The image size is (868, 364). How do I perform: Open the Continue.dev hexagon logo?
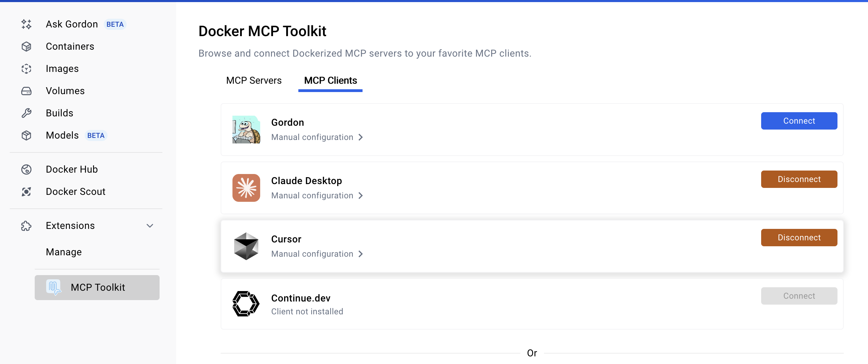tap(245, 304)
